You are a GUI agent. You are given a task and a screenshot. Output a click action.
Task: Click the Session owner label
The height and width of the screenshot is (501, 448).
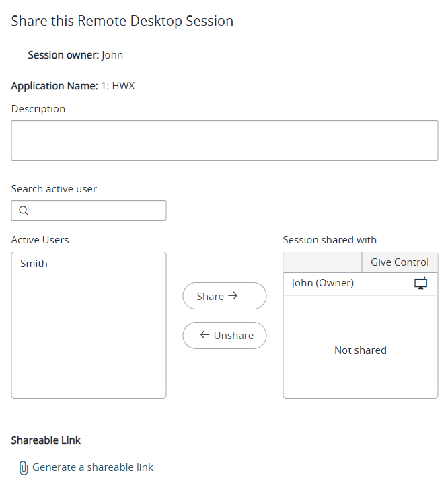[63, 55]
